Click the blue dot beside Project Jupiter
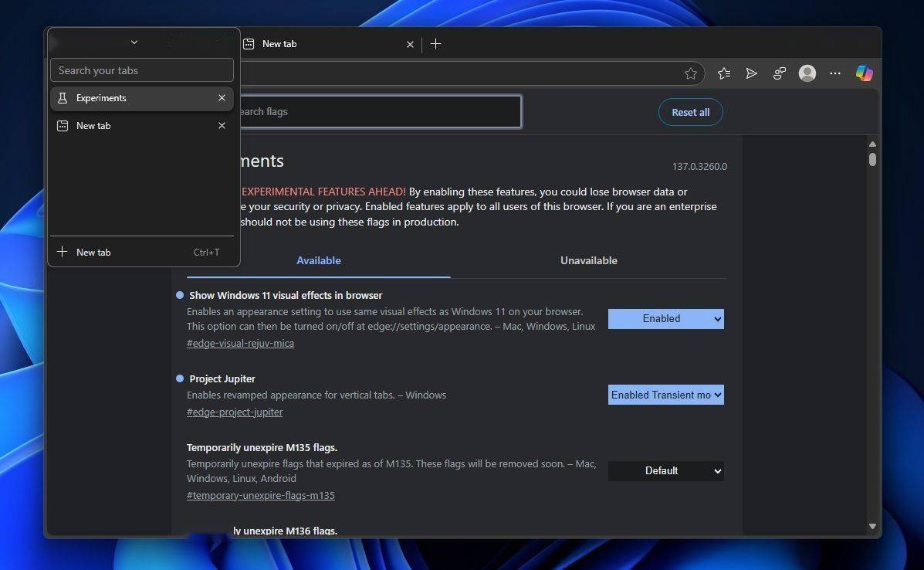Screen dimensions: 924x570 pos(180,378)
